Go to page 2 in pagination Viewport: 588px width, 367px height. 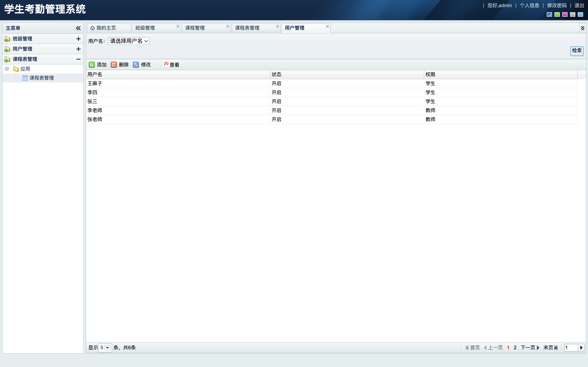pyautogui.click(x=515, y=348)
